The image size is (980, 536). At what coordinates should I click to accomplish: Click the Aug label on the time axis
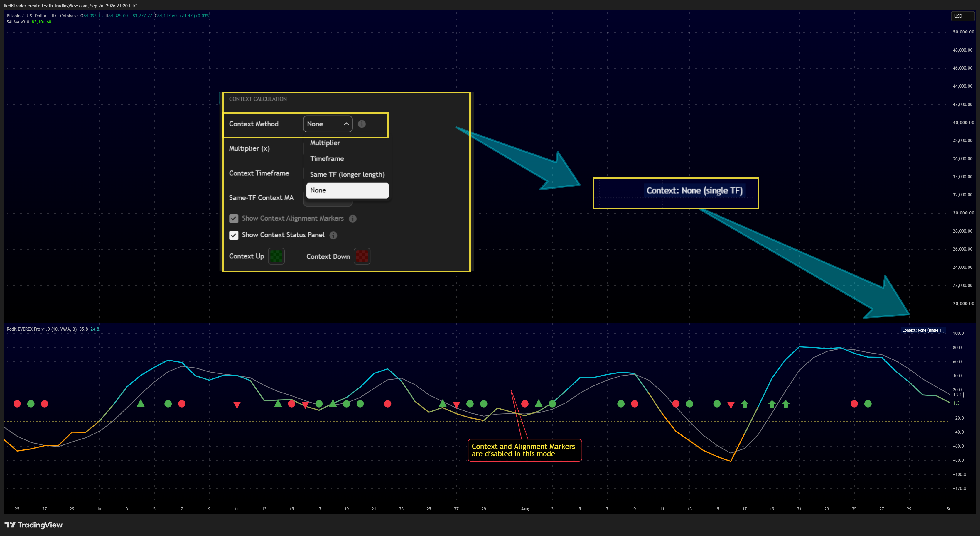[x=524, y=509]
